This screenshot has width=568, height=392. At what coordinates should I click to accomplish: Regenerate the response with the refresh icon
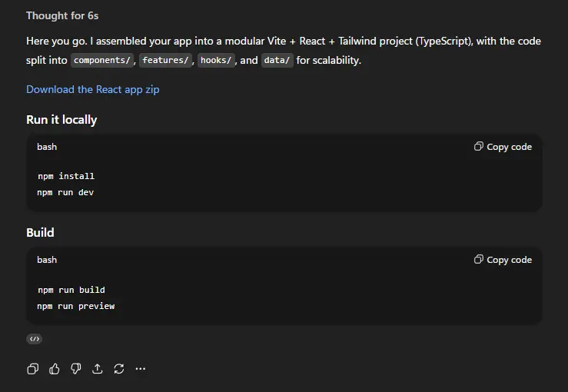tap(118, 369)
